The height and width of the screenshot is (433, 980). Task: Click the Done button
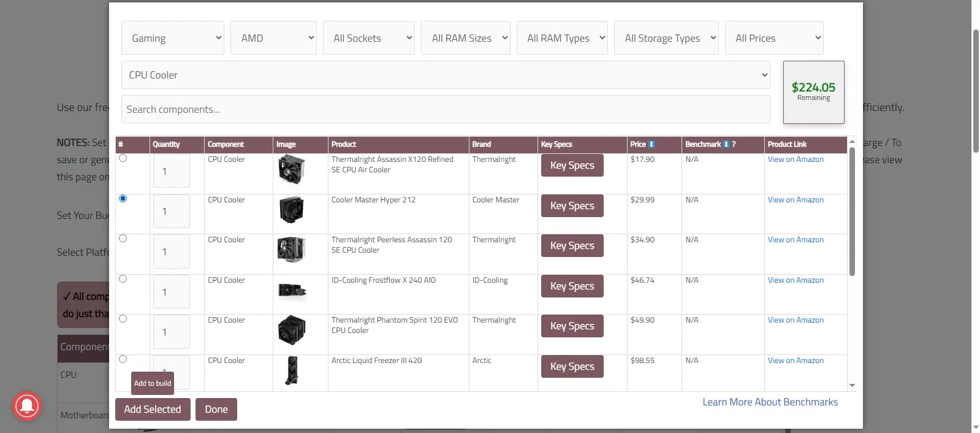pos(216,409)
